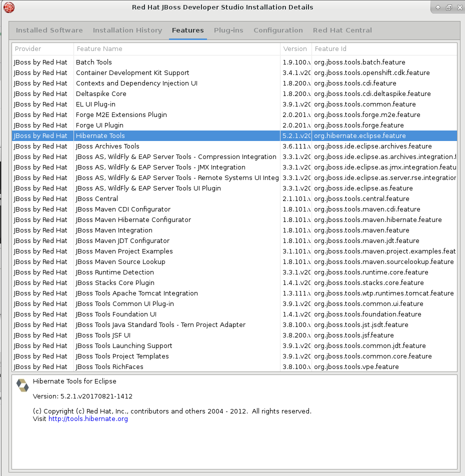The height and width of the screenshot is (476, 465).
Task: Click feature id org.jboss.tools.vpe.feature
Action: pyautogui.click(x=356, y=366)
